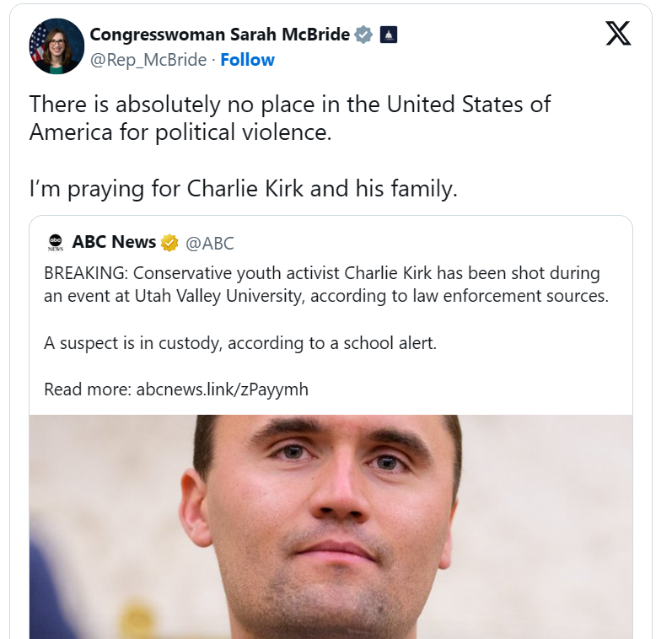Open Sarah McBride's profile avatar
The image size is (672, 639).
coord(56,46)
